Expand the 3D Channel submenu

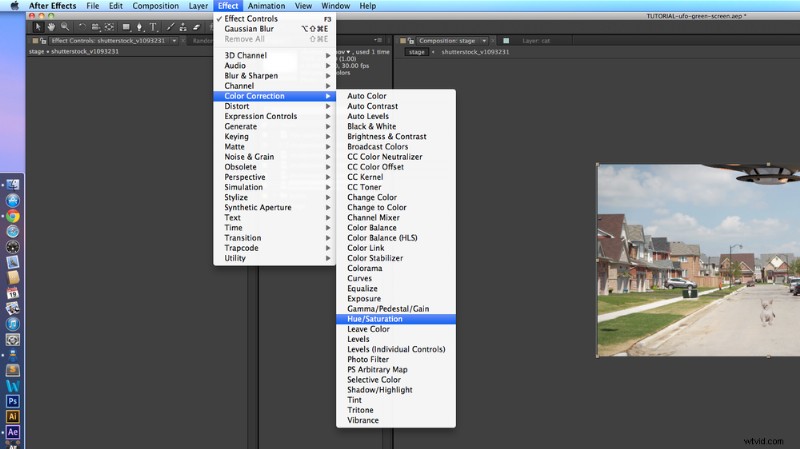(x=274, y=55)
